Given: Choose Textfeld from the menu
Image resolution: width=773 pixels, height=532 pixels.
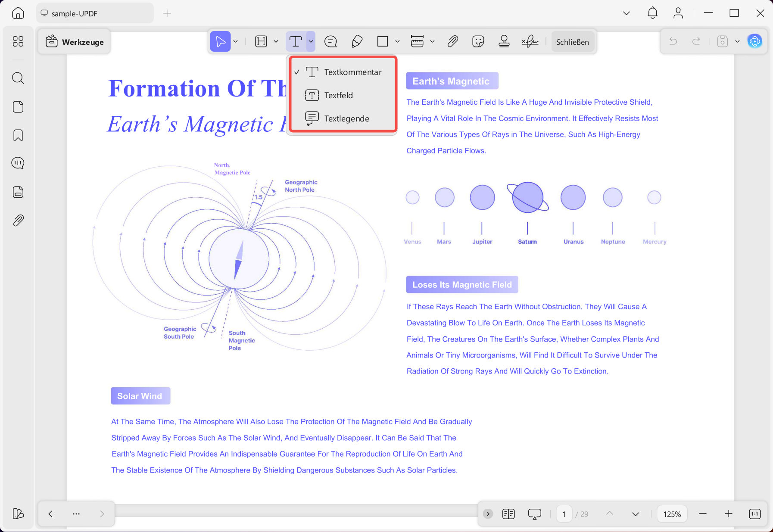Looking at the screenshot, I should [343, 95].
